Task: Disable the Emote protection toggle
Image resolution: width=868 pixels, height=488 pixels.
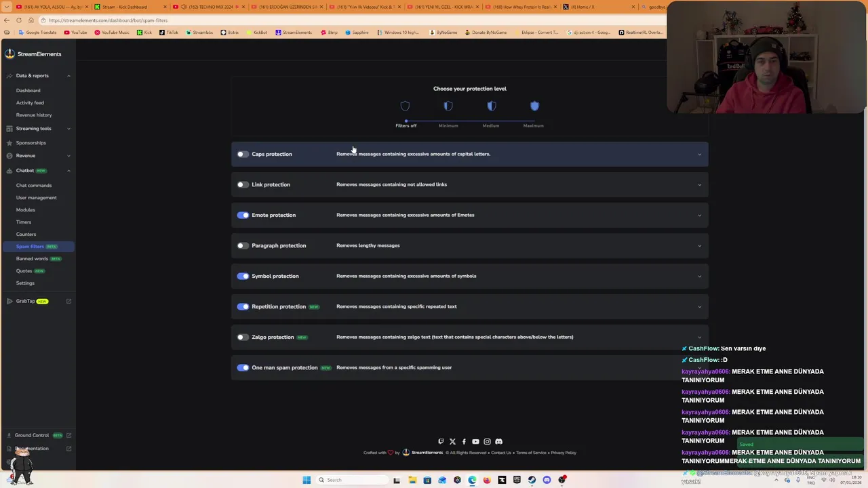Action: (243, 215)
